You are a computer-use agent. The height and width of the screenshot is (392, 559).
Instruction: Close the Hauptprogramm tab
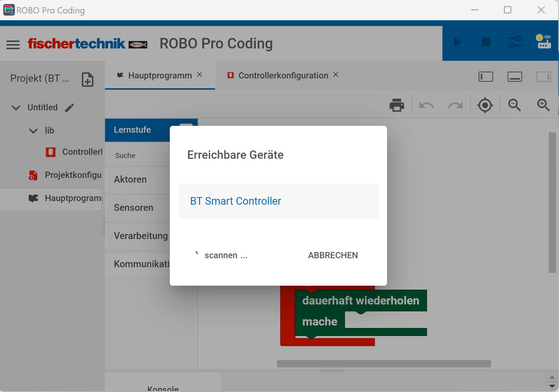[199, 74]
